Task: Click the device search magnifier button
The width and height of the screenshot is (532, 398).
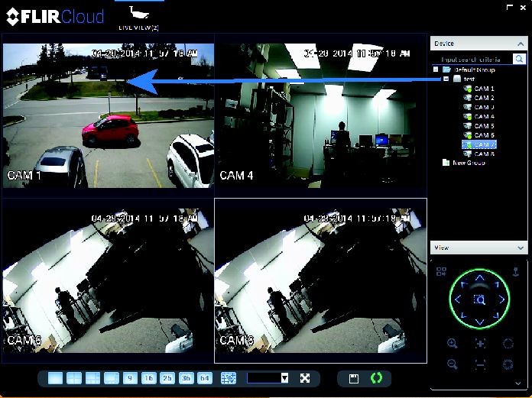Action: click(519, 59)
